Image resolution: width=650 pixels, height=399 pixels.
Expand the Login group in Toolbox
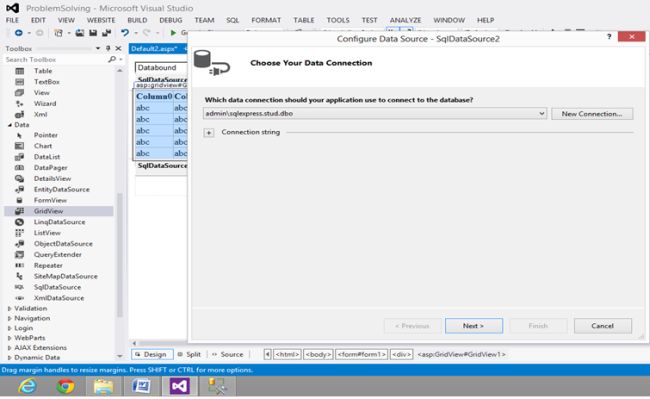coord(10,328)
